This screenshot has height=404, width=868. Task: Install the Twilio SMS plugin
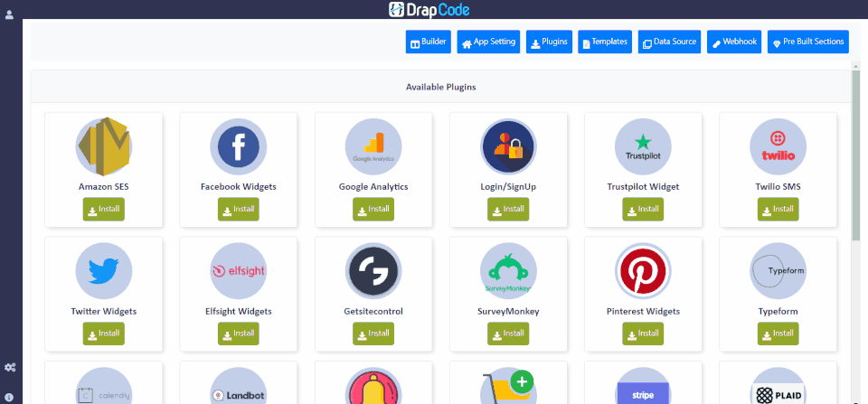click(778, 209)
